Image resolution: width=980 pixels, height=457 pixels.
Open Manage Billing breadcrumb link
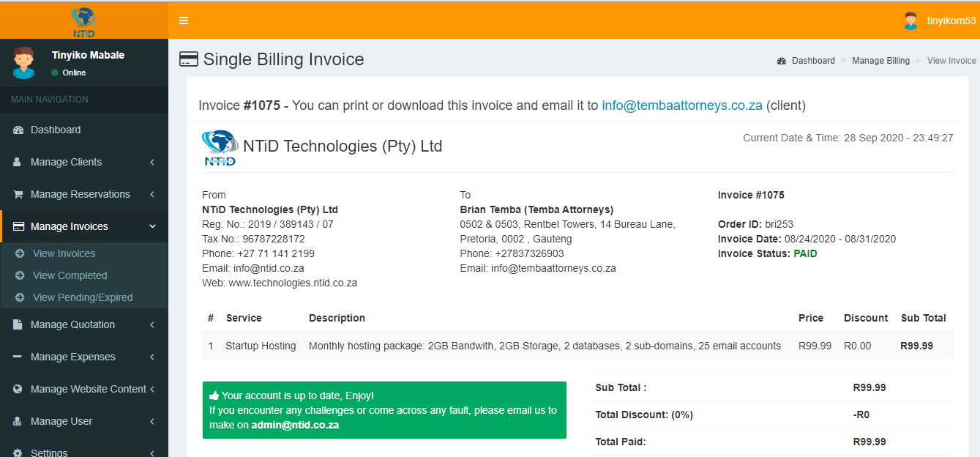point(880,61)
